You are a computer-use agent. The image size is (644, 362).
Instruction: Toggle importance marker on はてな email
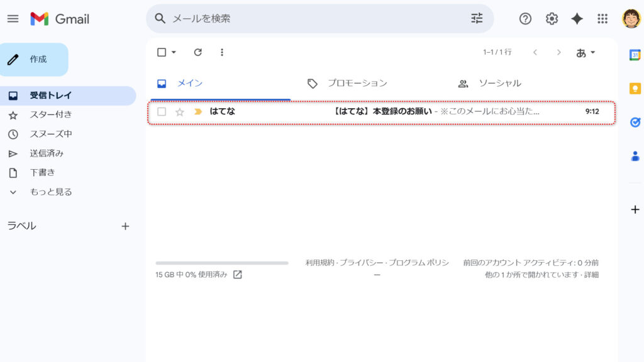coord(197,112)
